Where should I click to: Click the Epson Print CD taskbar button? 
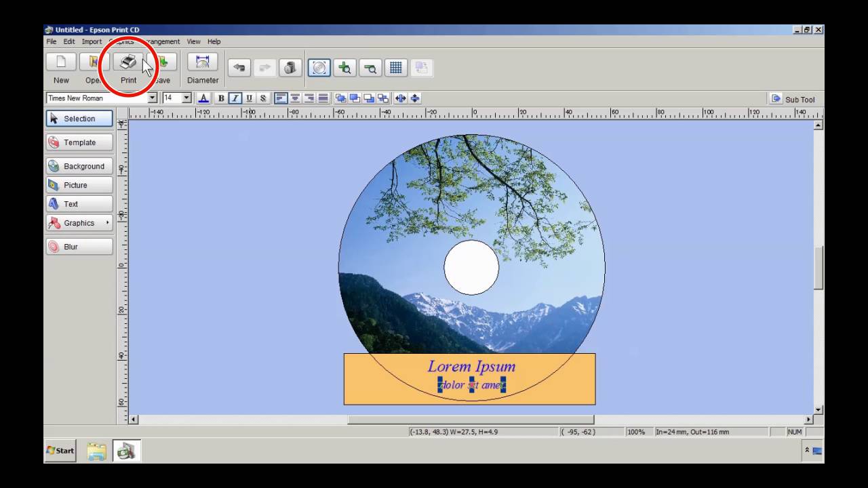[126, 451]
